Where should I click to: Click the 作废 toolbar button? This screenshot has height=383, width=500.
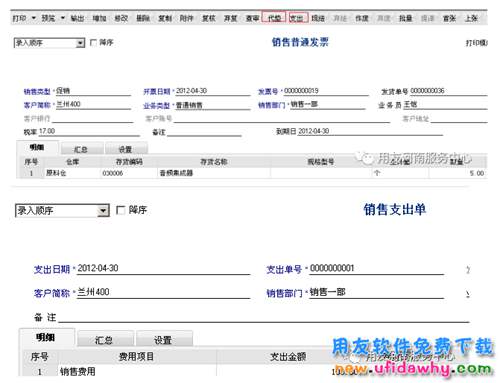(x=362, y=18)
